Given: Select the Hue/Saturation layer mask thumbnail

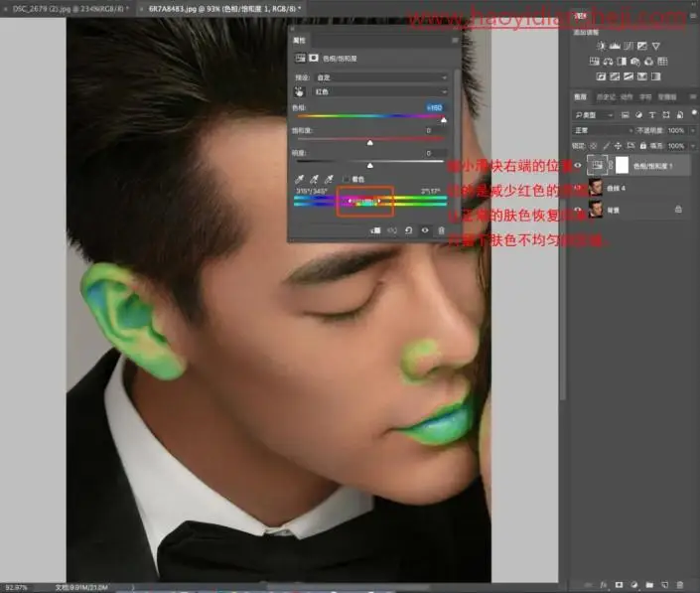Looking at the screenshot, I should point(622,165).
